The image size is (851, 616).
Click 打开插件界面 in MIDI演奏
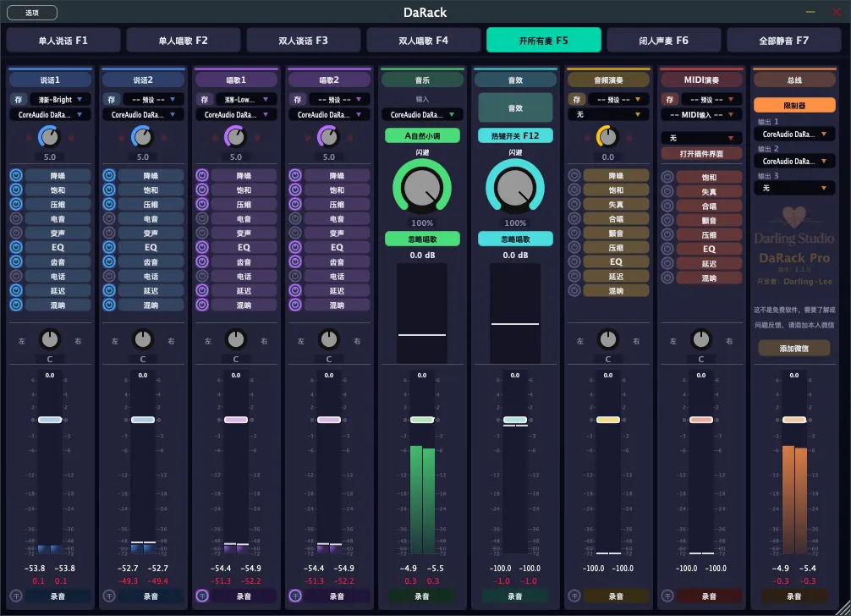(x=701, y=154)
